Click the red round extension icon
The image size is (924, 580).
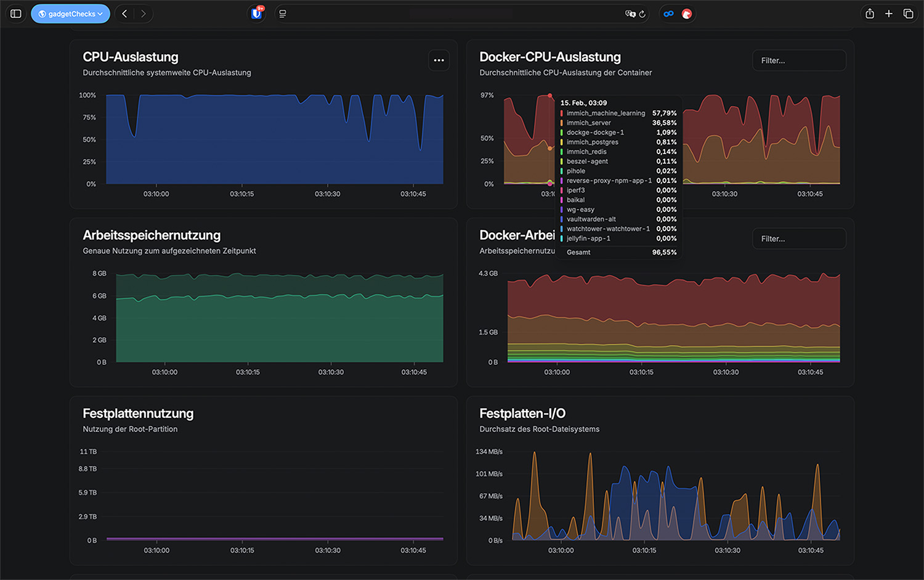pyautogui.click(x=687, y=14)
